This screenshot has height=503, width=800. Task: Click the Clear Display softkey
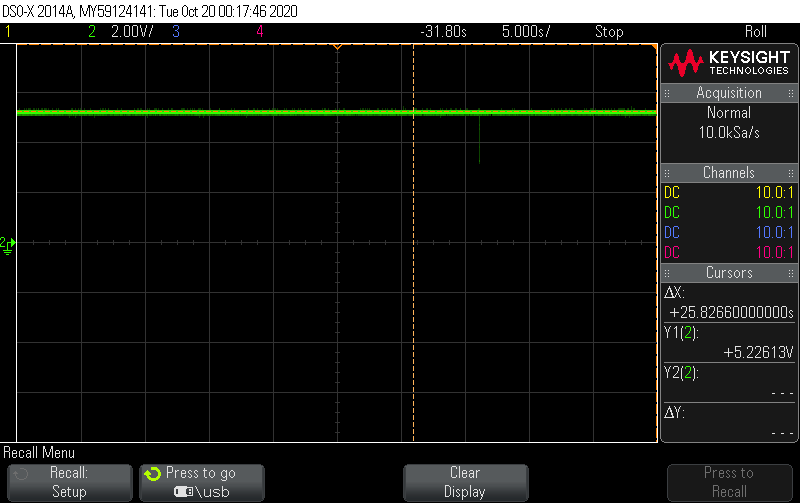[x=465, y=483]
